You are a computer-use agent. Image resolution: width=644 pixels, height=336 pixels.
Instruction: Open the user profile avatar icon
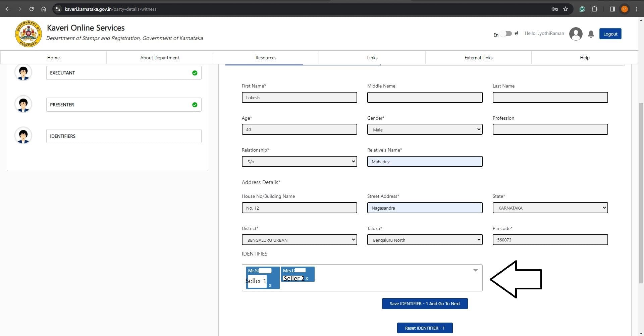pyautogui.click(x=576, y=34)
